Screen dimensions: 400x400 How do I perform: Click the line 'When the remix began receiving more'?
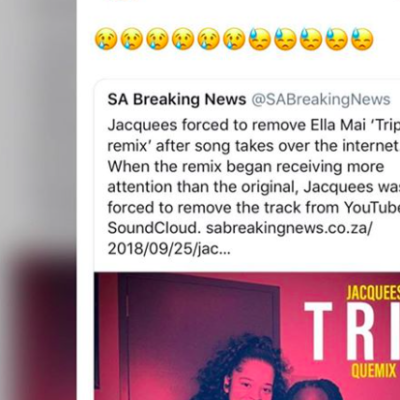246,167
